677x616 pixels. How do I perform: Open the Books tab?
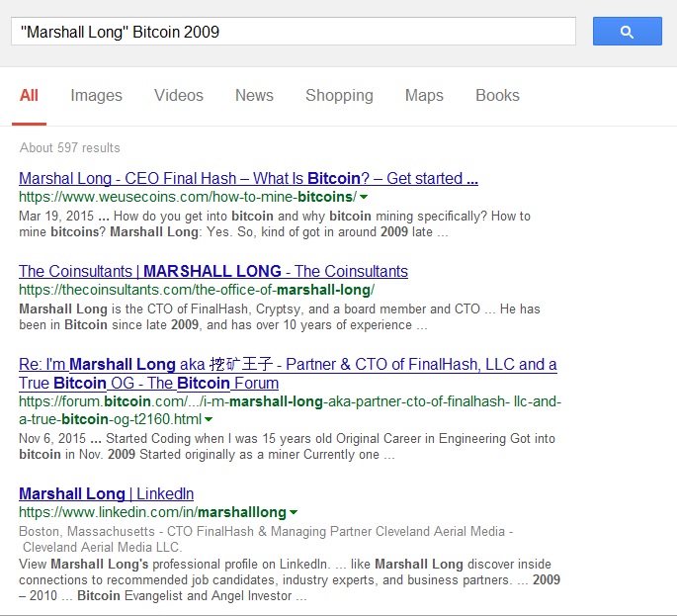(497, 95)
